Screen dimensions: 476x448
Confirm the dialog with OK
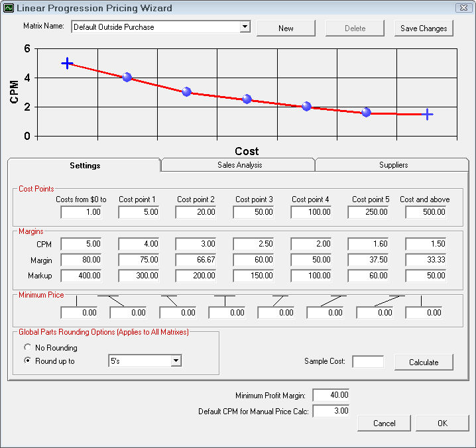tap(442, 423)
